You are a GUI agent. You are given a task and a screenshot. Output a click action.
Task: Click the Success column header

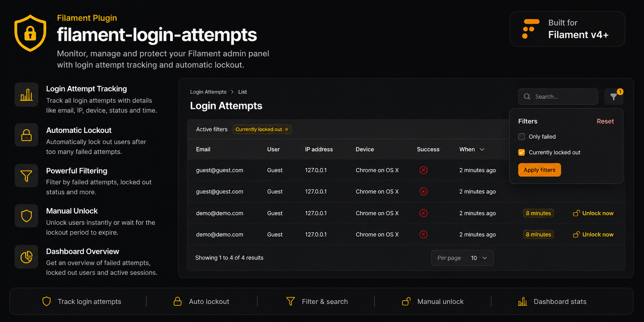(x=428, y=149)
